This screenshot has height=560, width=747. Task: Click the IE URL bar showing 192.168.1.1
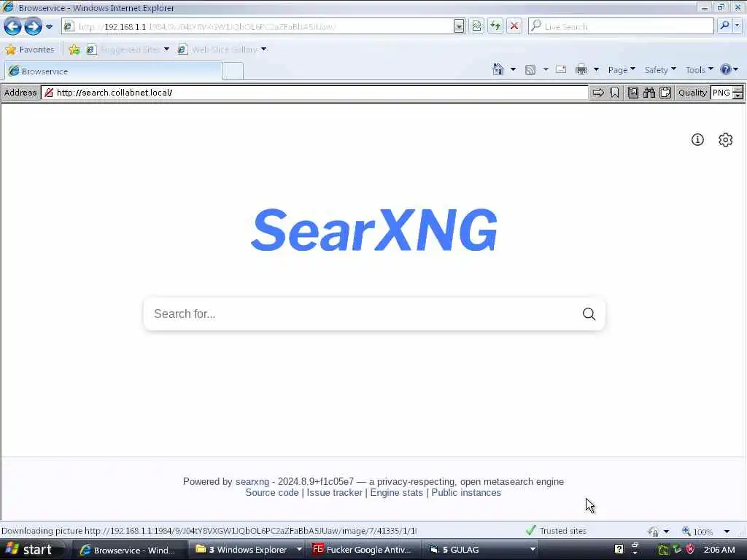pos(258,27)
